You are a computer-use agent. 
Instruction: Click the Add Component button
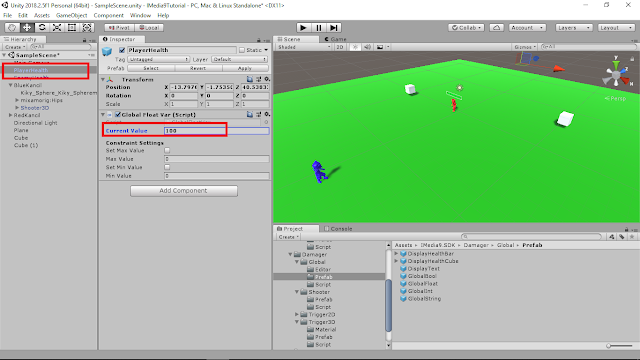184,191
